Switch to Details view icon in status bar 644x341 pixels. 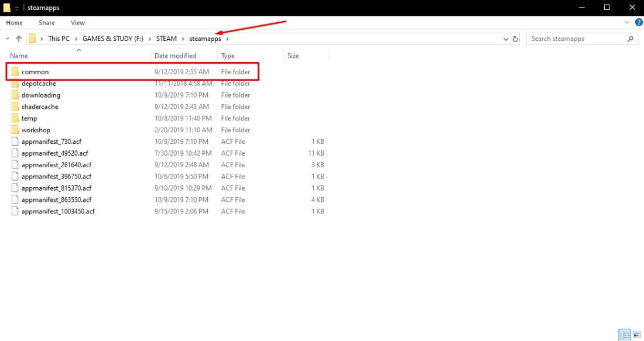pos(624,335)
